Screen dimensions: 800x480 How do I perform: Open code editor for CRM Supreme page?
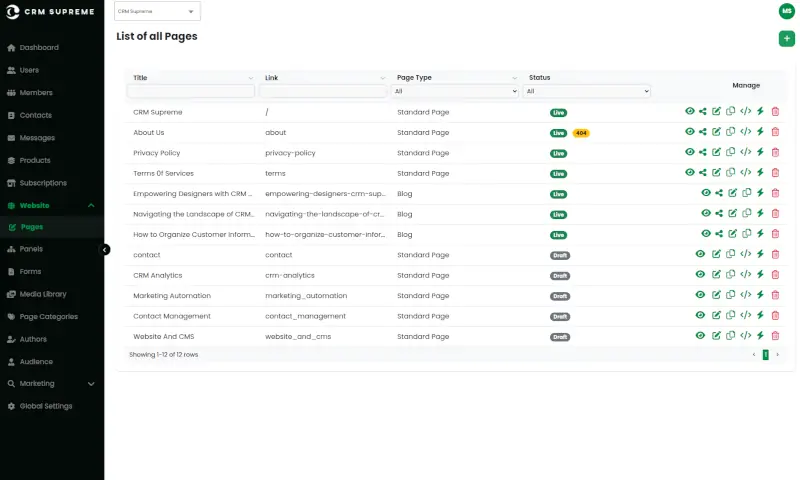(x=745, y=111)
